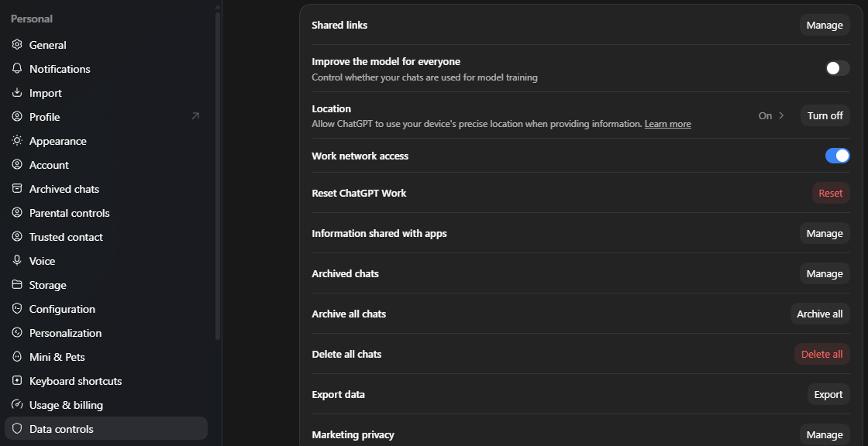The height and width of the screenshot is (446, 868).
Task: Click the Personal section heading
Action: tap(32, 19)
